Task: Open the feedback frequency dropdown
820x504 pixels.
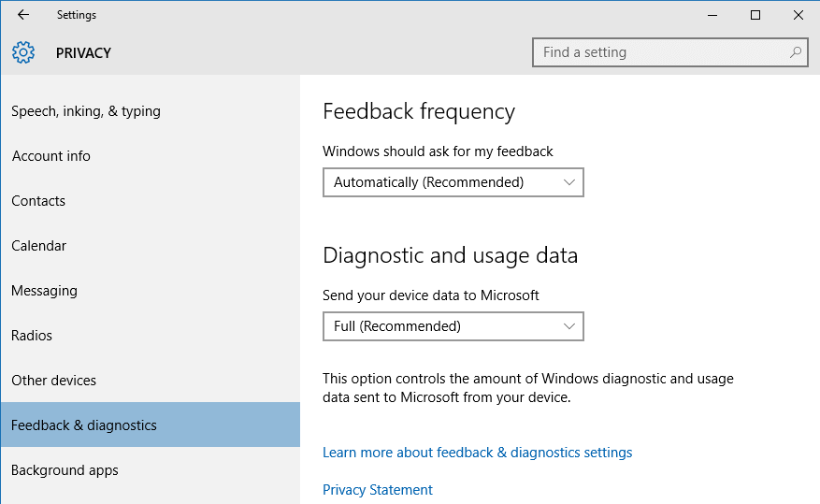Action: 453,182
